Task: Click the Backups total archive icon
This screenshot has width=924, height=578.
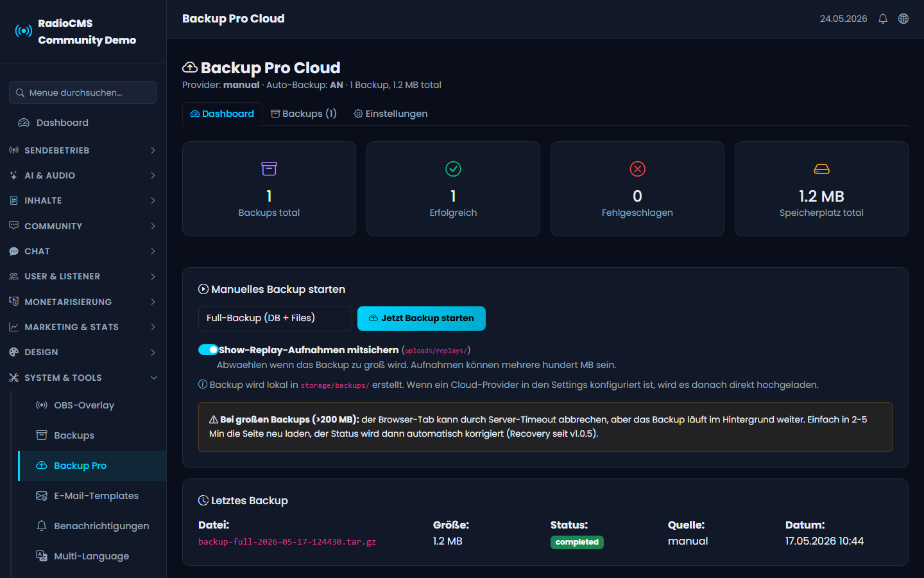Action: click(269, 169)
